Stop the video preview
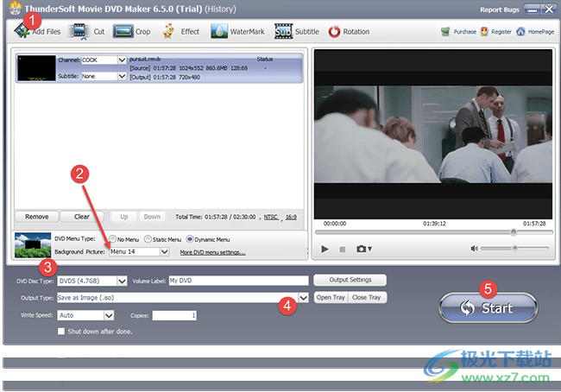 point(343,250)
